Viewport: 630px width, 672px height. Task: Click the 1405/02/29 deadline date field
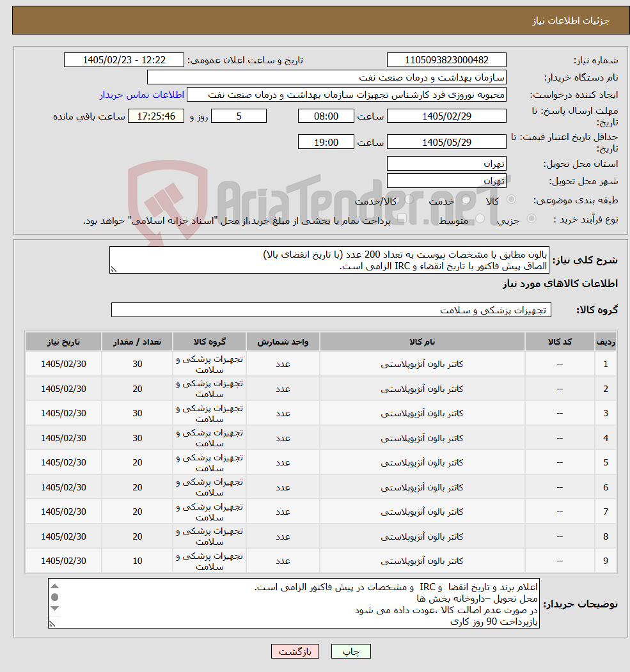coord(446,116)
